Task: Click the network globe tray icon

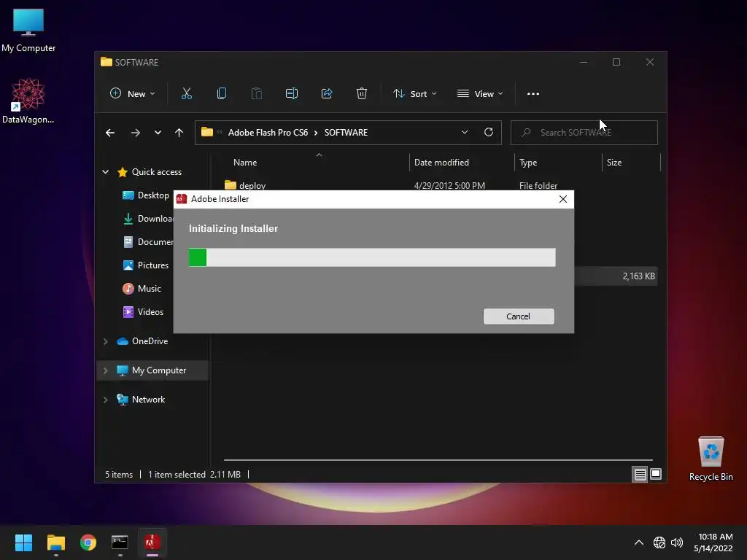Action: point(659,542)
